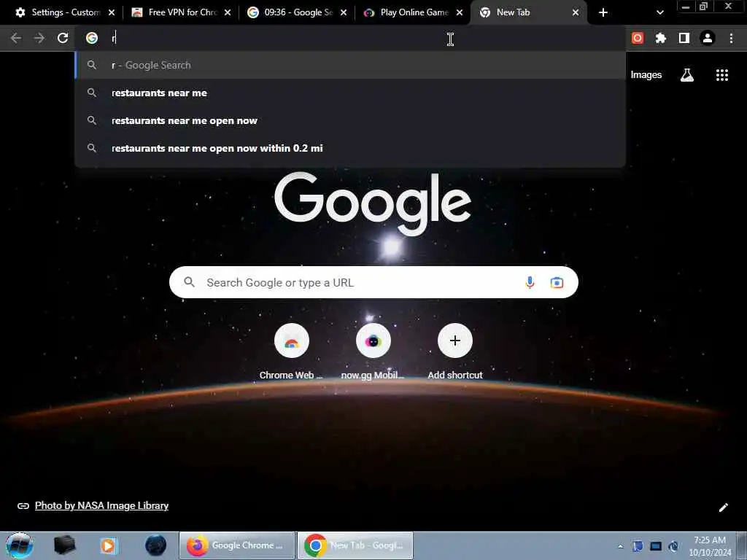Screen dimensions: 747x560
Task: Pick the 'within 0.2 mi' restaurants suggestion
Action: click(x=350, y=148)
